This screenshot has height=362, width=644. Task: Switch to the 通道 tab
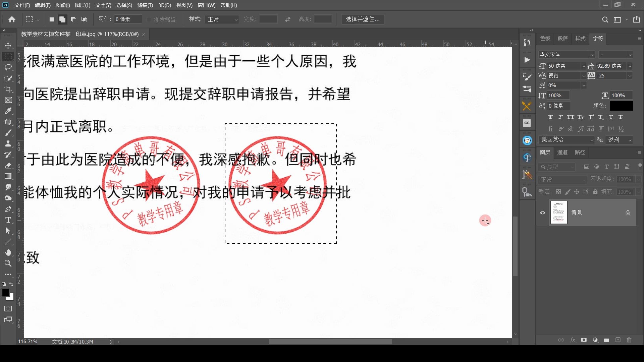pos(562,153)
